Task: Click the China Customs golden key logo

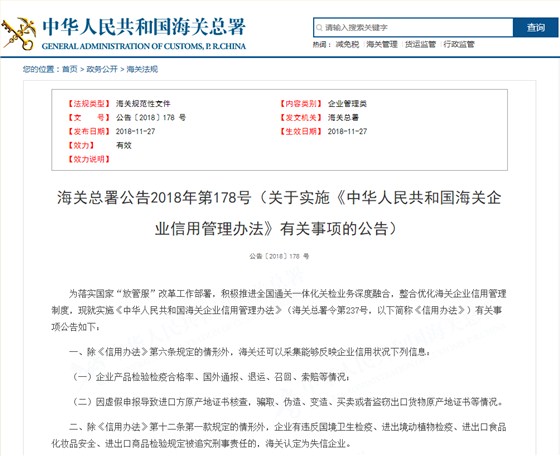Action: [x=19, y=34]
